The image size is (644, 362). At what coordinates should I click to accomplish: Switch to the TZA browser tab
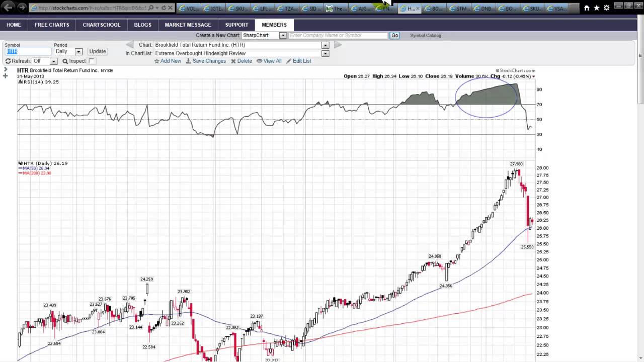(287, 9)
